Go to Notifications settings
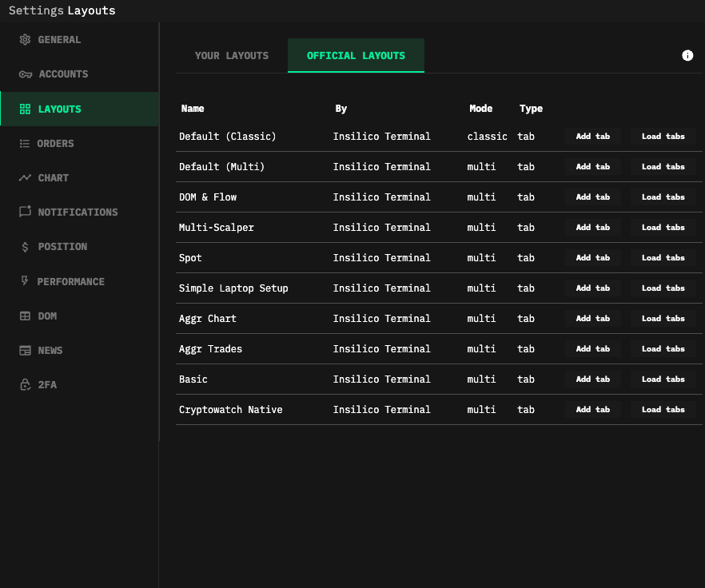This screenshot has width=705, height=588. tap(79, 212)
